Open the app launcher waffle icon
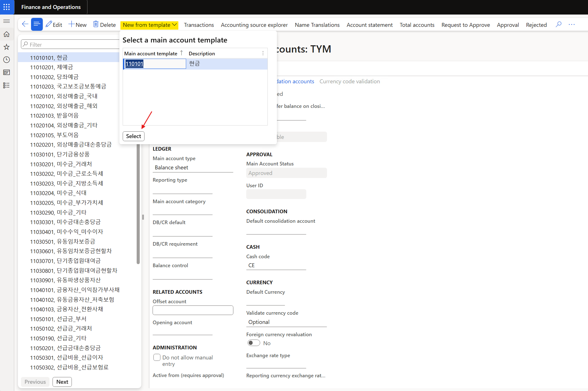The width and height of the screenshot is (588, 391). pos(7,7)
